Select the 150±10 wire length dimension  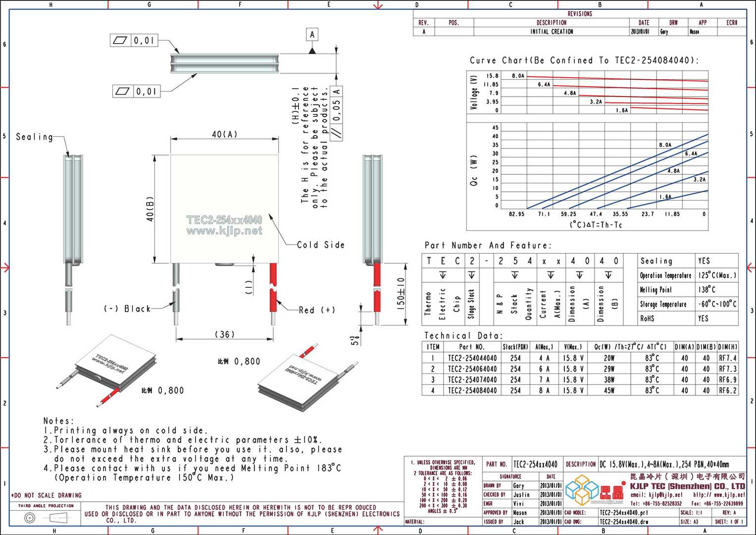(x=401, y=294)
